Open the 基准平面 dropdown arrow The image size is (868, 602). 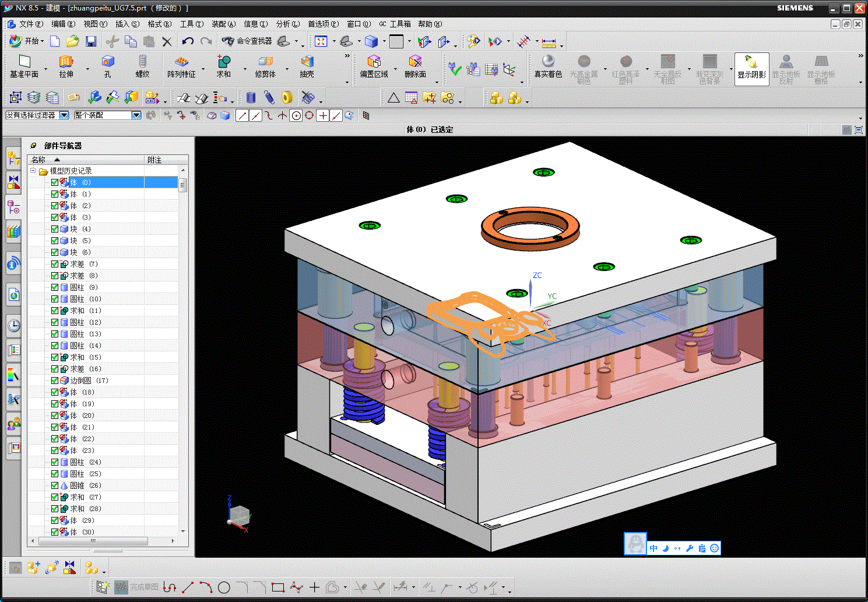click(45, 70)
